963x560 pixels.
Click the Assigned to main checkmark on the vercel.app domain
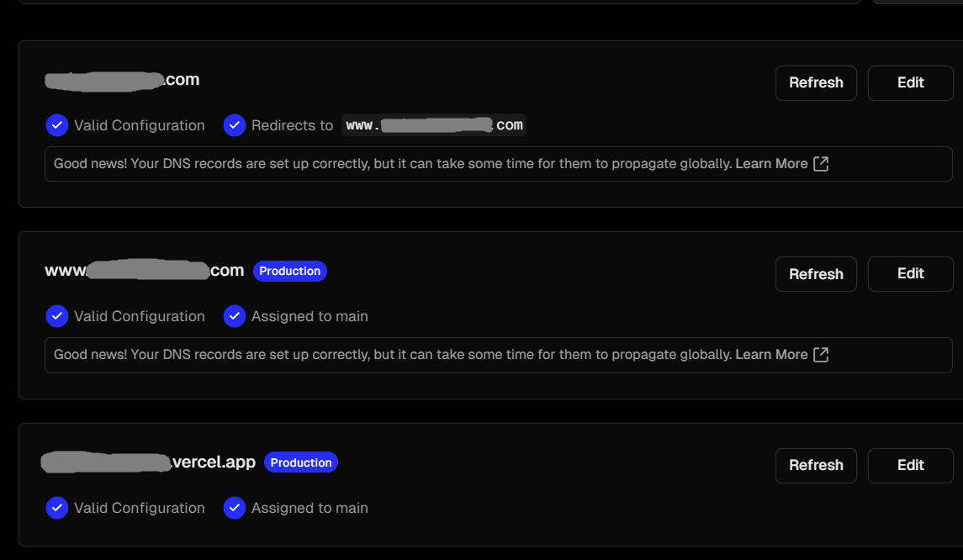pos(234,508)
